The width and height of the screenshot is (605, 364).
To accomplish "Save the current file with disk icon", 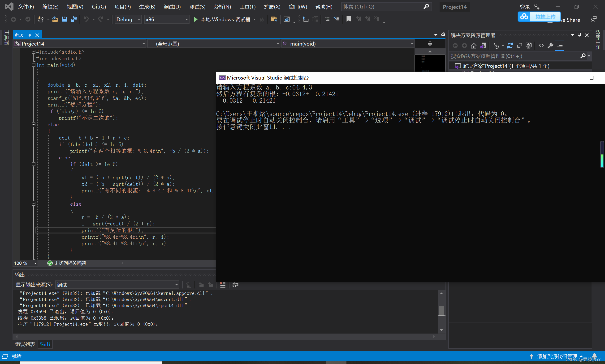I will [x=64, y=19].
